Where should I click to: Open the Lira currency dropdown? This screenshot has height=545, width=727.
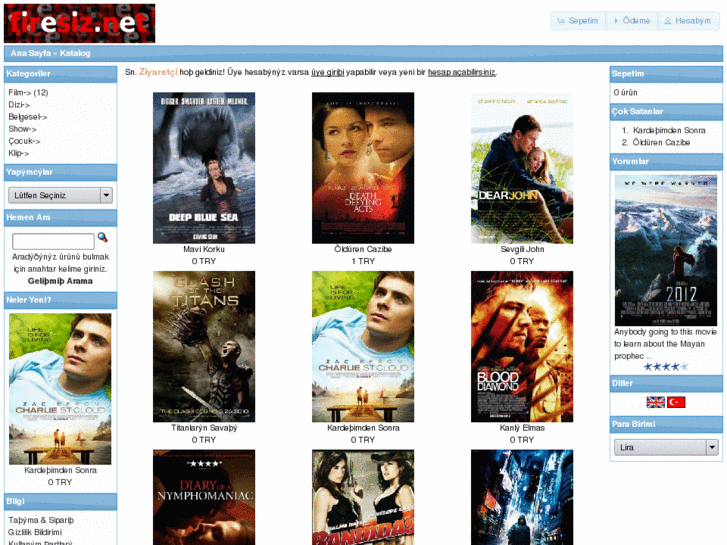666,448
